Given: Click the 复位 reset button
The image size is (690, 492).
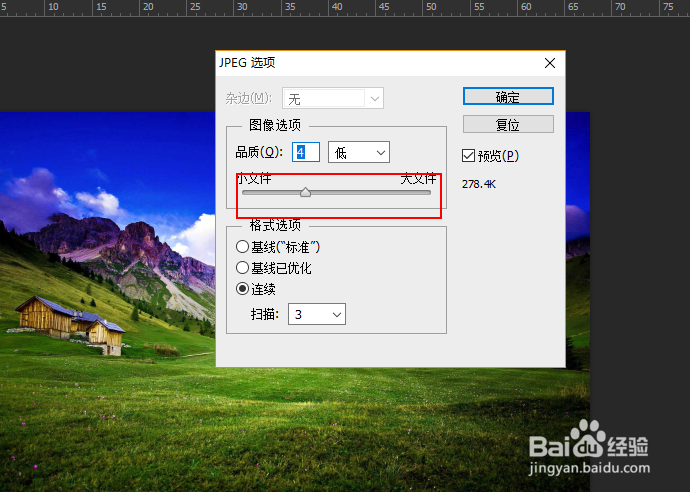Looking at the screenshot, I should [x=508, y=125].
